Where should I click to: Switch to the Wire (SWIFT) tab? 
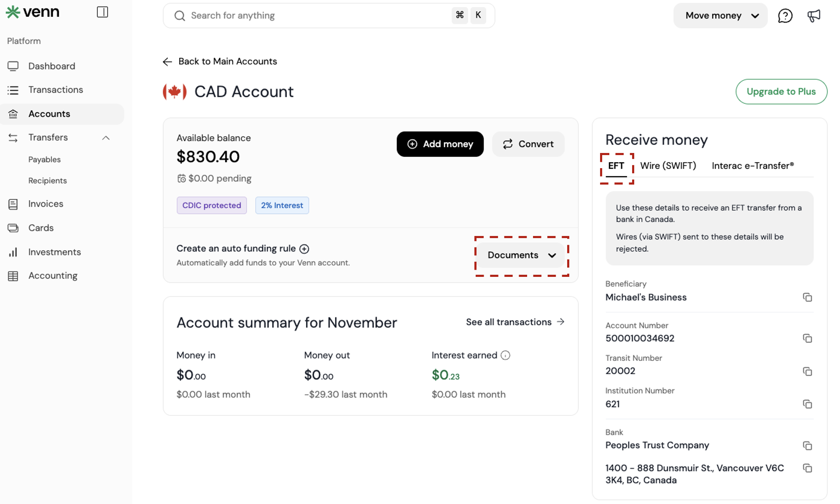668,166
